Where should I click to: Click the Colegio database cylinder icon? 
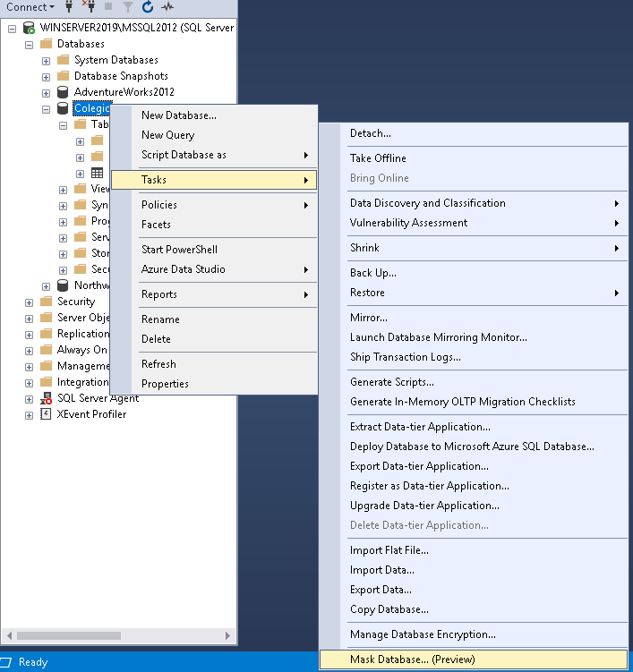coord(63,108)
